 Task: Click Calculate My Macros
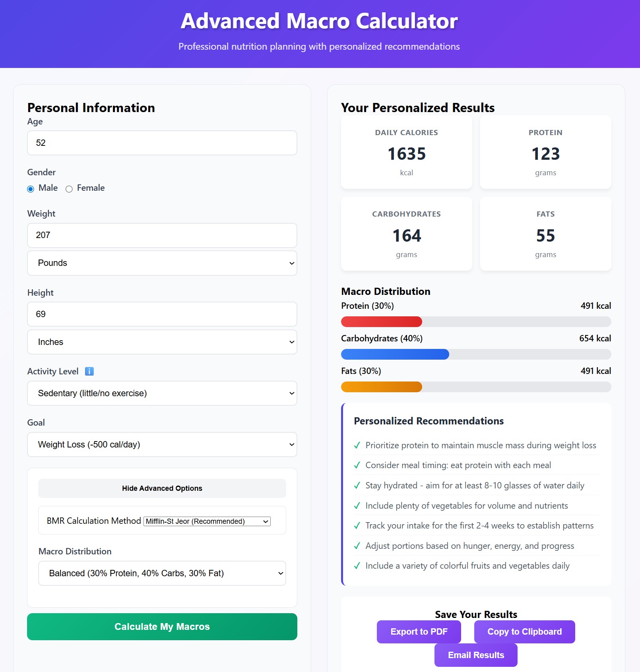pyautogui.click(x=162, y=626)
